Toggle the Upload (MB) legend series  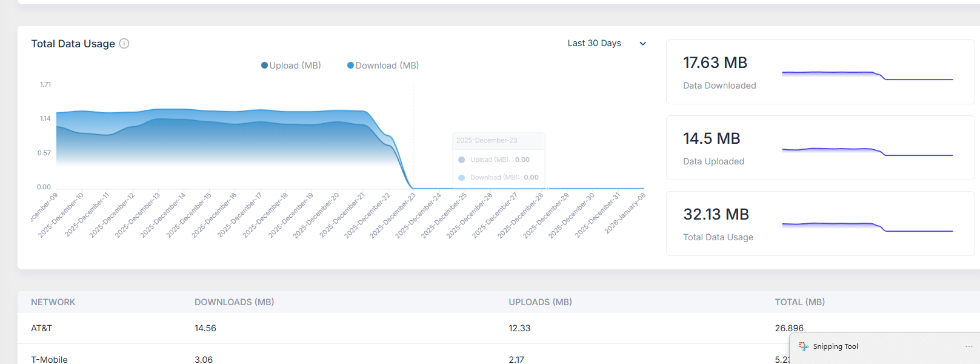291,66
